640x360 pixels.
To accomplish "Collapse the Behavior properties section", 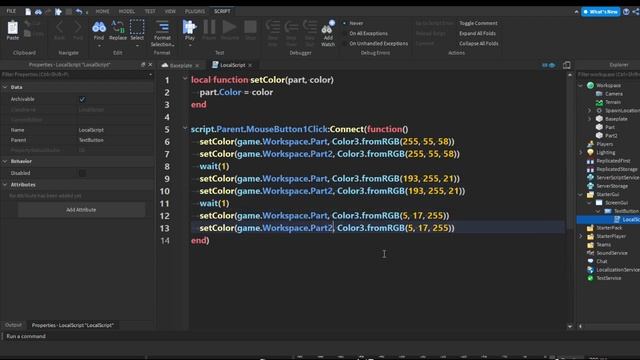I will (x=5, y=161).
